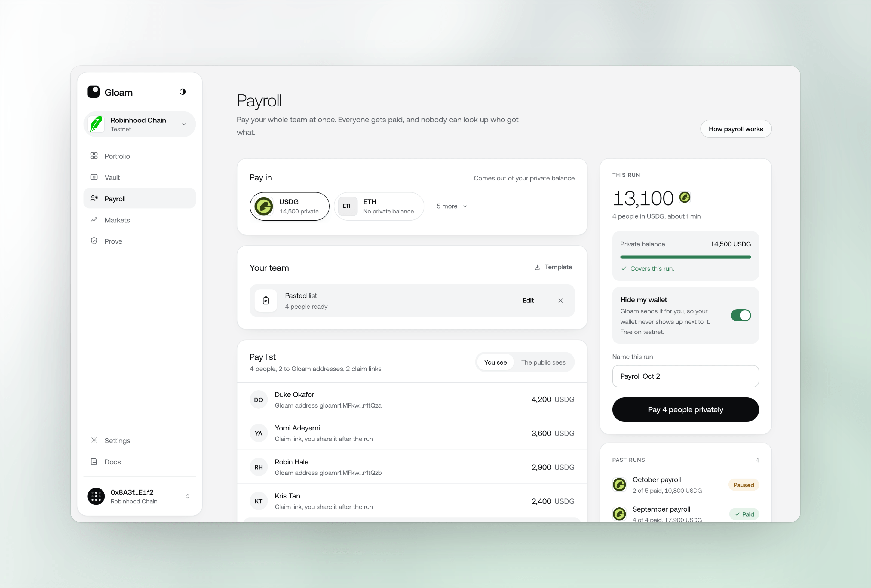Click the Paused status badge
Screen dimensions: 871x588
[744, 485]
